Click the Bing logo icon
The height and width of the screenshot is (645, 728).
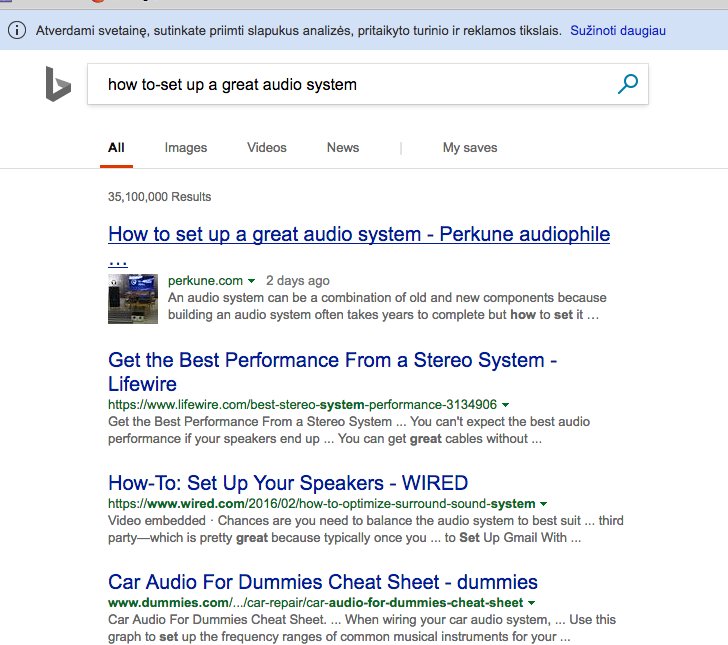[58, 84]
